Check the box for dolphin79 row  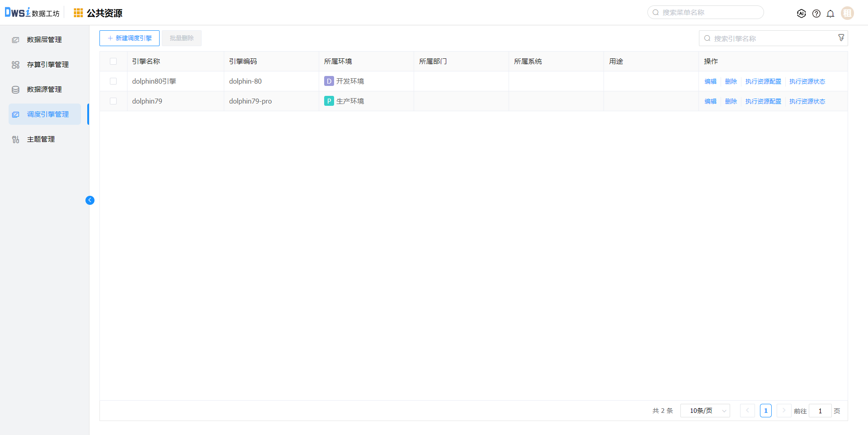[x=113, y=101]
